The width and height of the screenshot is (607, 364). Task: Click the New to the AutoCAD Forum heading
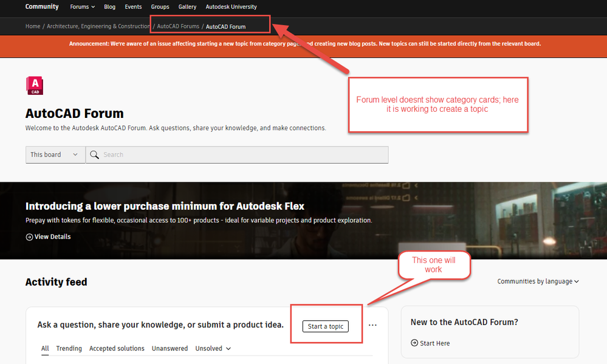pos(464,322)
